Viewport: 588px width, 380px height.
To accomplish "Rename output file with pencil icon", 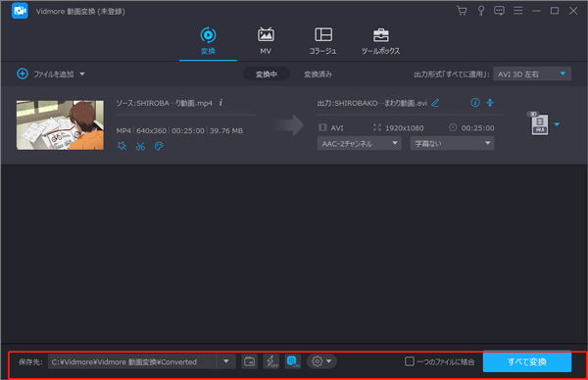I will pos(435,103).
